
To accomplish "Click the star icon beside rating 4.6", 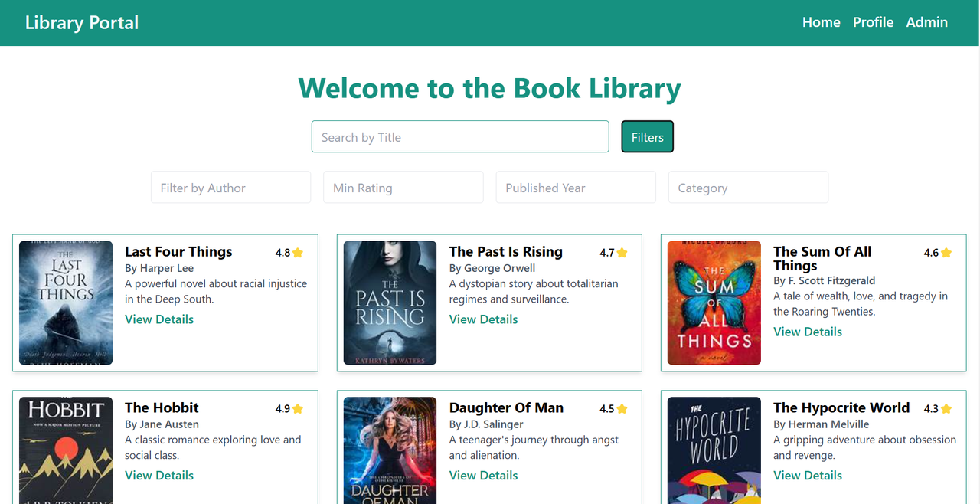I will tap(946, 253).
